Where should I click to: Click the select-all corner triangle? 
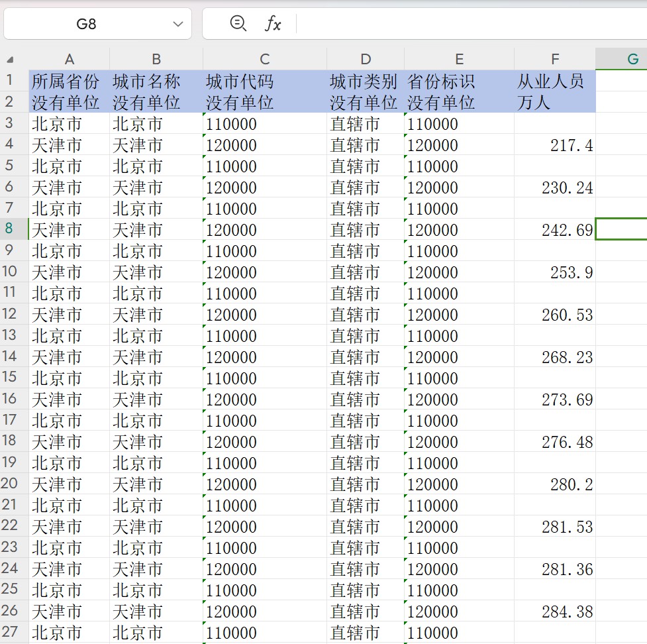[10, 60]
